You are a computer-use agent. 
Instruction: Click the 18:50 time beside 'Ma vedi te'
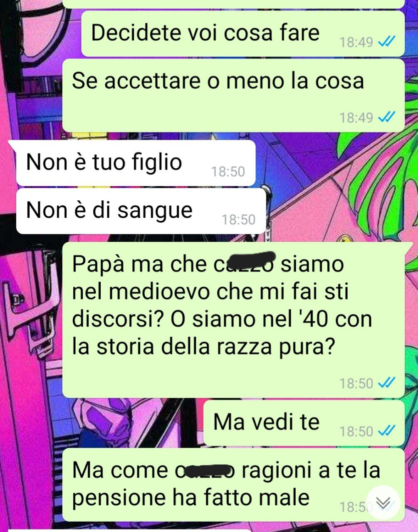tap(356, 431)
